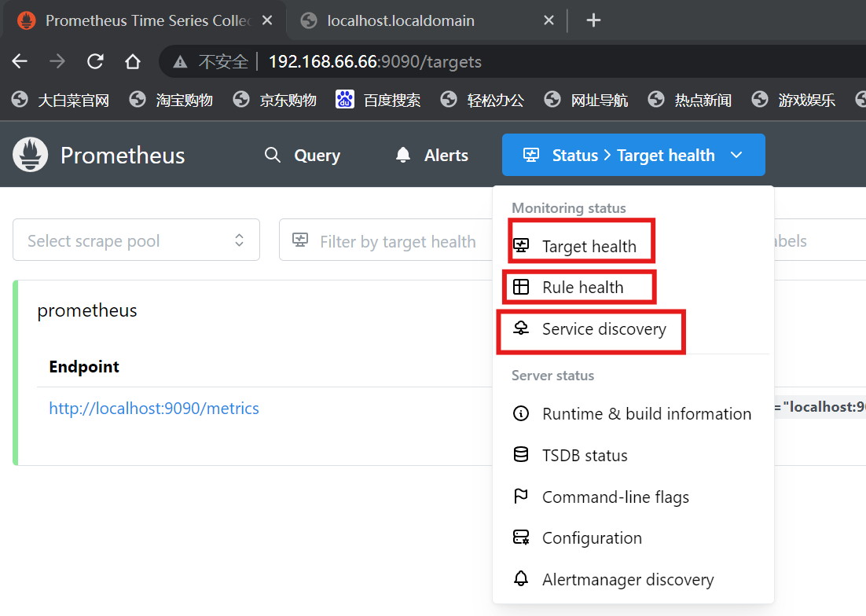Open 百度搜索 bookmark
The width and height of the screenshot is (866, 616).
point(378,100)
